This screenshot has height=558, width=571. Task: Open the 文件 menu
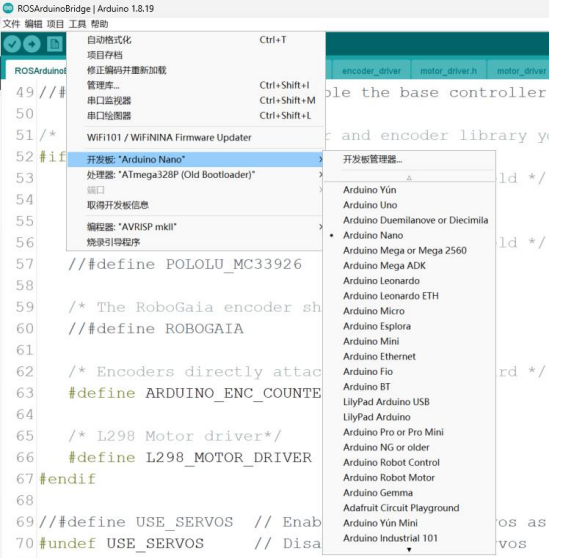(x=11, y=24)
